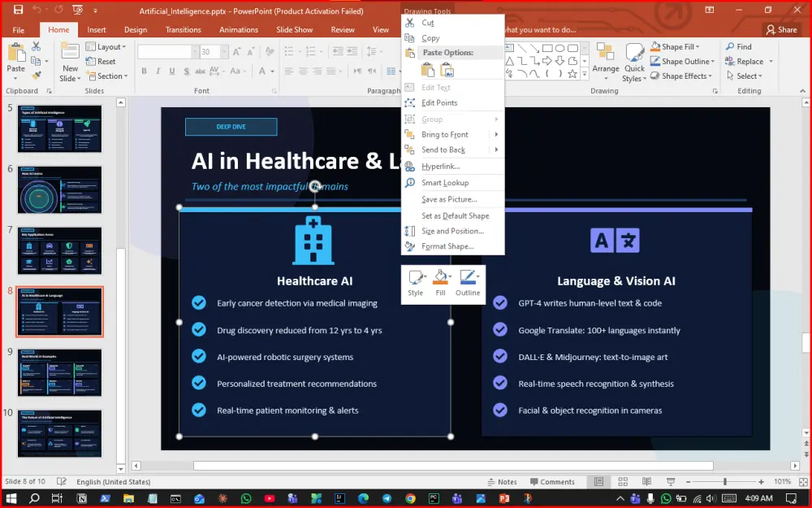The image size is (812, 508).
Task: Open the font size dropdown
Action: 224,51
